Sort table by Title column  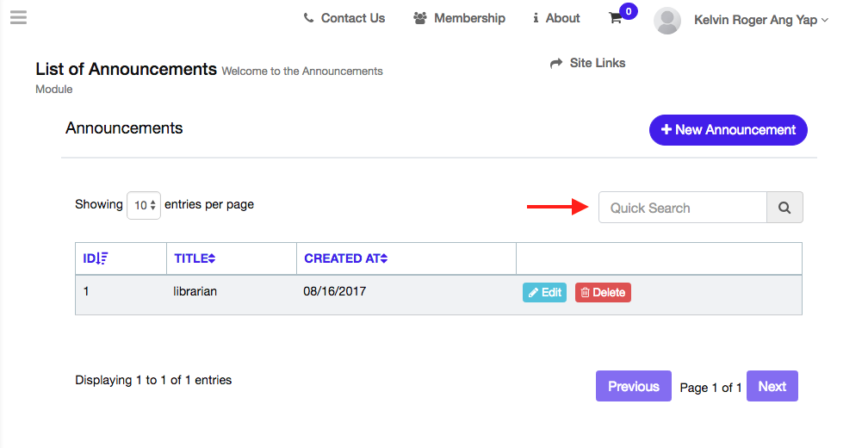(195, 258)
